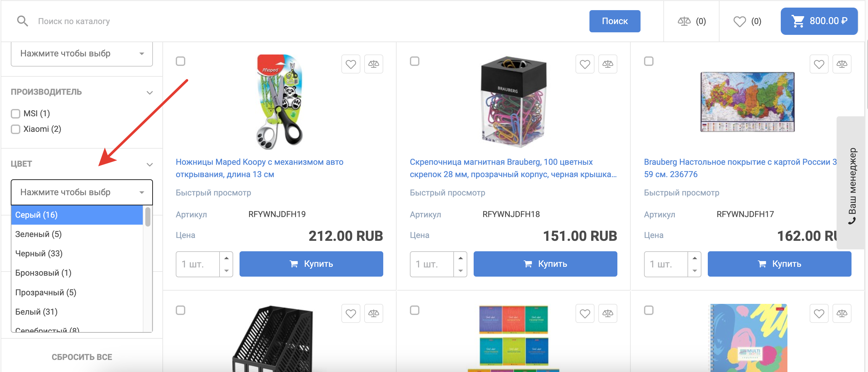Add Russia map desk cover to favorites
Image resolution: width=868 pixels, height=372 pixels.
point(819,64)
